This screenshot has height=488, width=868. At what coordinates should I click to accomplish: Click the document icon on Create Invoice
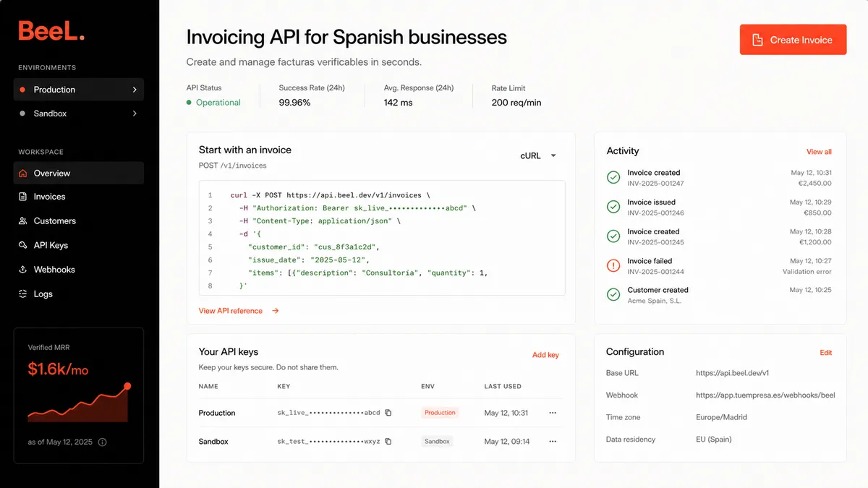click(x=758, y=40)
